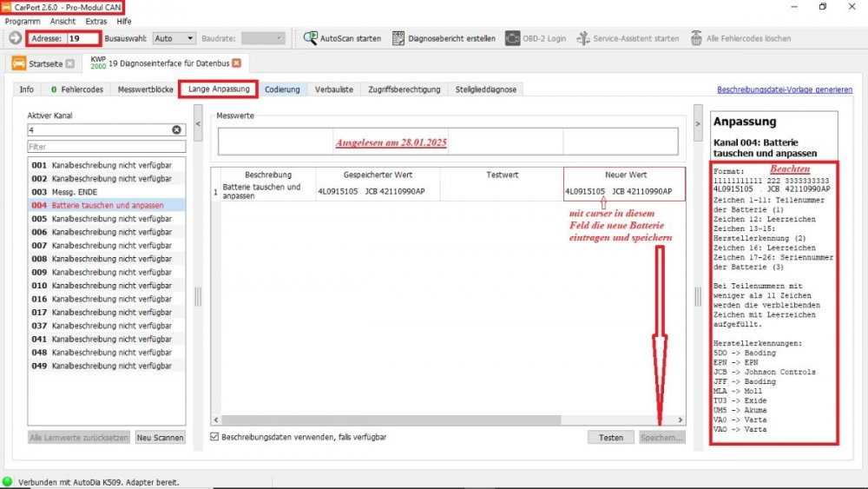
Task: Switch to the Codierung tab
Action: pos(282,89)
